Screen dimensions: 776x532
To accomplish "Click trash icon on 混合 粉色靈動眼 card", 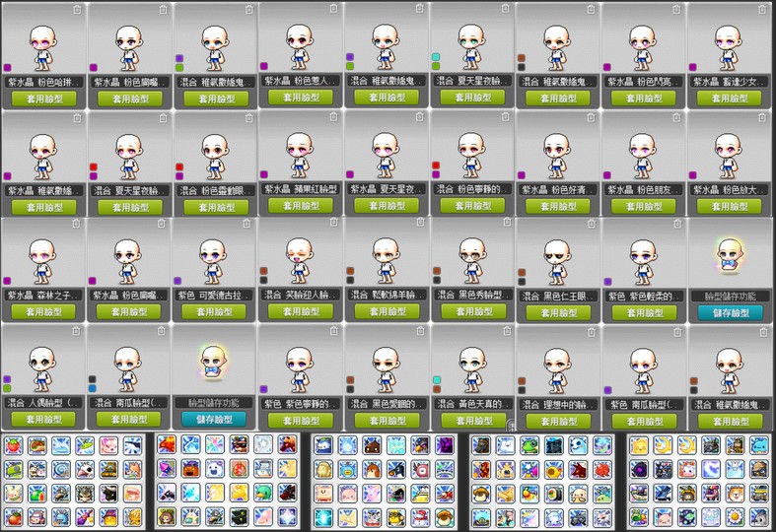I will coord(248,118).
